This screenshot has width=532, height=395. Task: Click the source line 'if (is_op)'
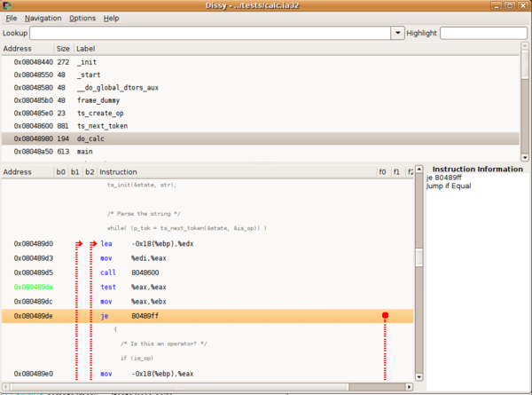[x=137, y=358]
